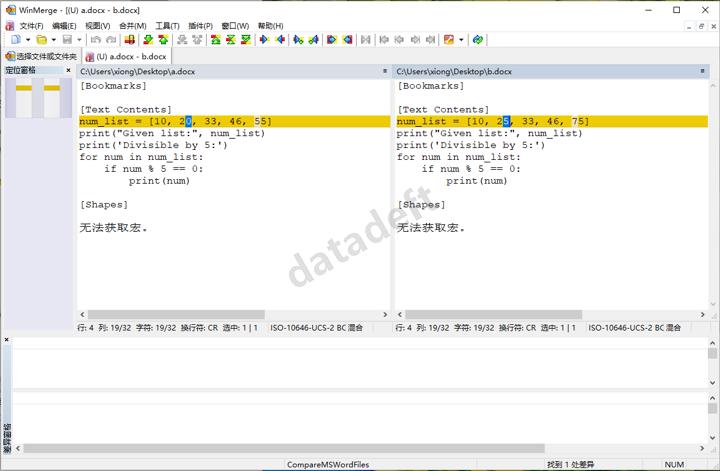Click [Shapes] text in right pane
Image resolution: width=720 pixels, height=471 pixels.
[422, 205]
